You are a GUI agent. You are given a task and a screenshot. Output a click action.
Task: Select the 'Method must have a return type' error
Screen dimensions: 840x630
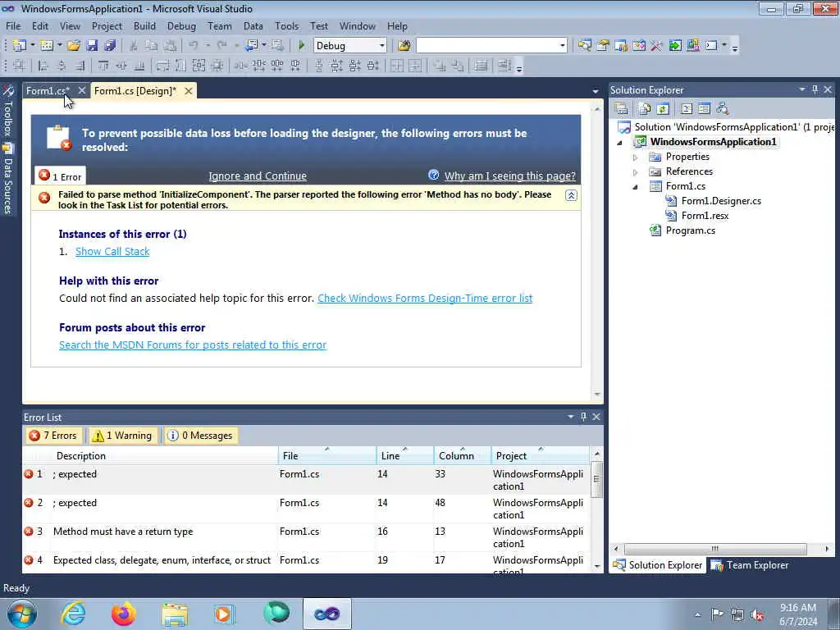pyautogui.click(x=307, y=537)
